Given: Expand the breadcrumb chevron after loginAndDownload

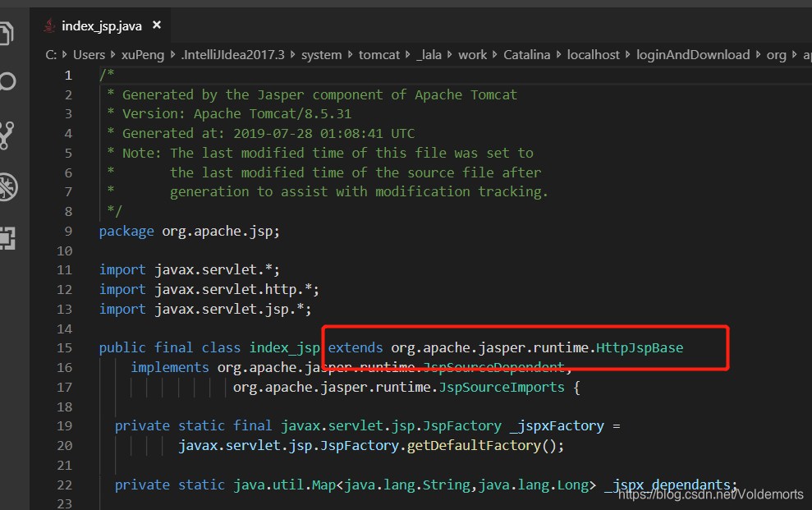Looking at the screenshot, I should 758,54.
